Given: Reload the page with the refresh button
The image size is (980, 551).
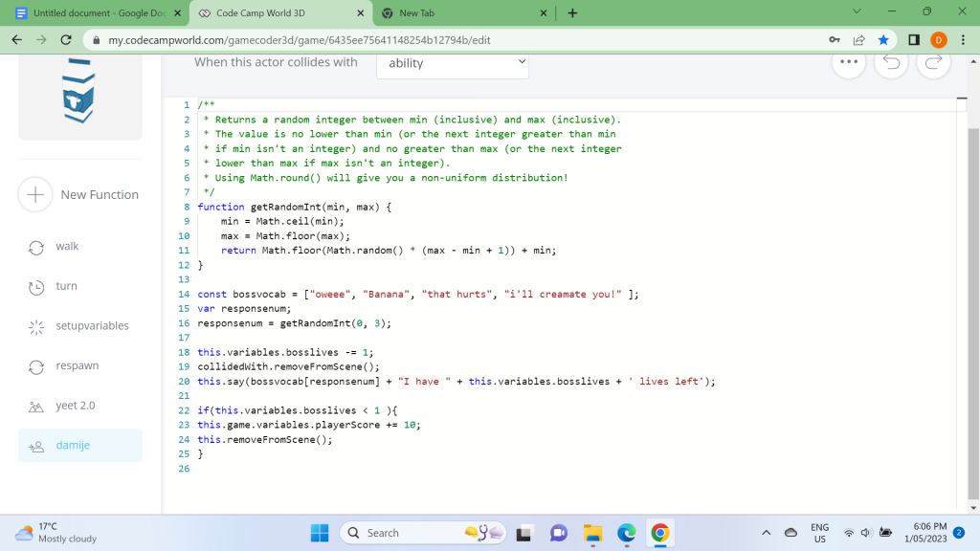Looking at the screenshot, I should point(66,40).
